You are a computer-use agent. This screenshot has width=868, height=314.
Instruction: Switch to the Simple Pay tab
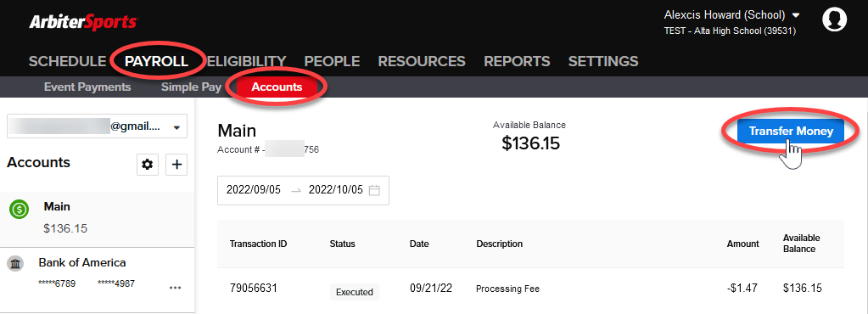(191, 87)
